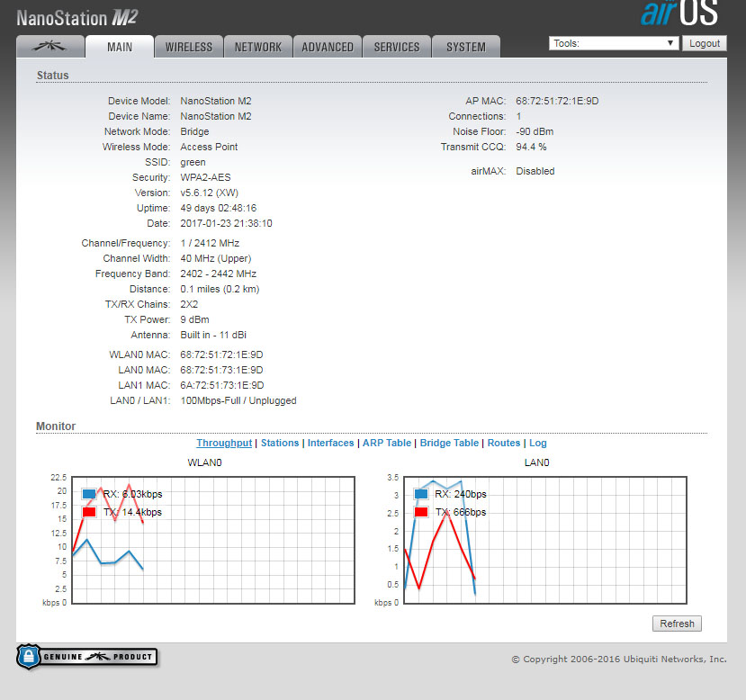Image resolution: width=746 pixels, height=700 pixels.
Task: Click the LAN0 chart title
Action: tap(536, 462)
